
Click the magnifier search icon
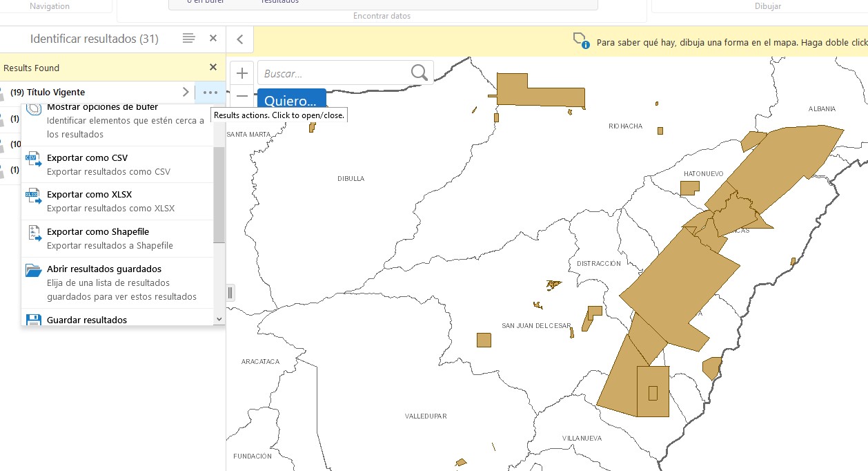click(419, 73)
